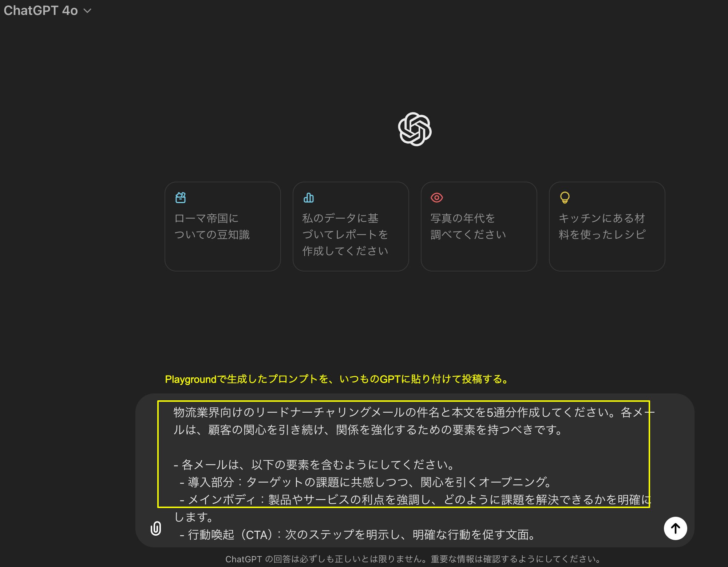This screenshot has height=567, width=728.
Task: Select the photo era lookup suggestion card
Action: click(x=479, y=226)
